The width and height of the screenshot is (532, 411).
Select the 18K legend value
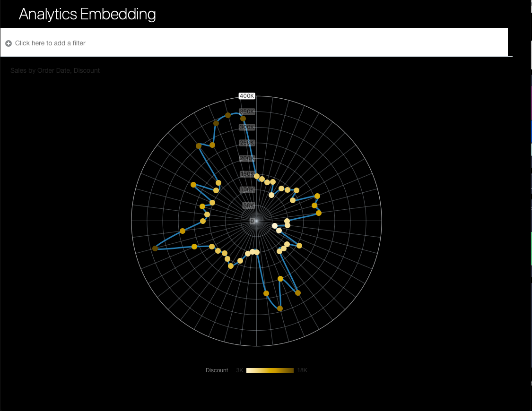pyautogui.click(x=302, y=370)
